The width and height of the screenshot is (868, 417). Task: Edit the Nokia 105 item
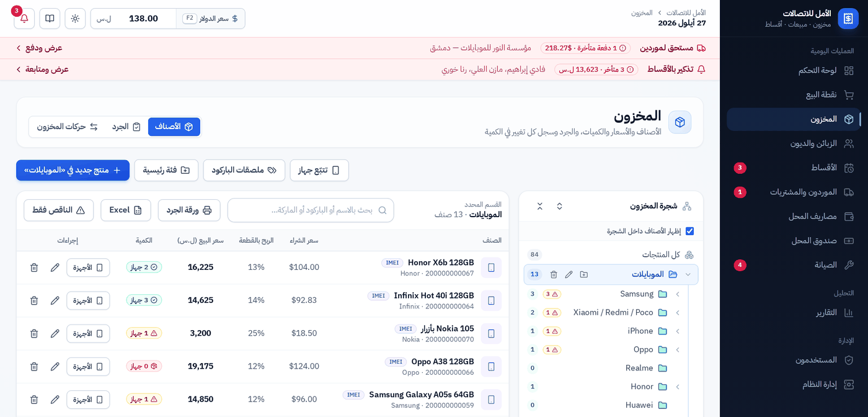click(55, 333)
